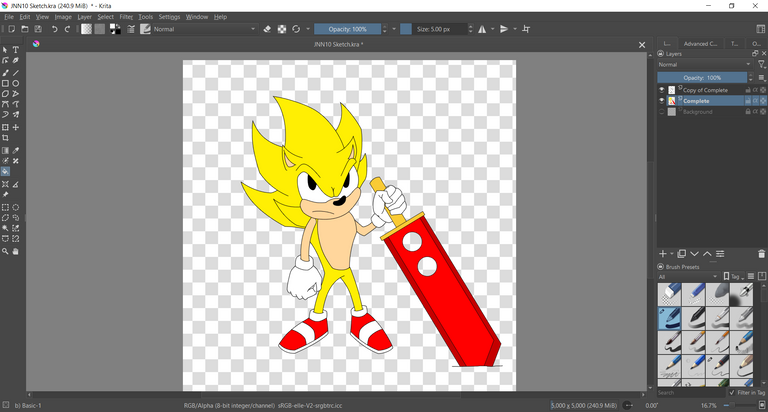
Task: Hide the Copy of Complete layer
Action: (x=662, y=90)
